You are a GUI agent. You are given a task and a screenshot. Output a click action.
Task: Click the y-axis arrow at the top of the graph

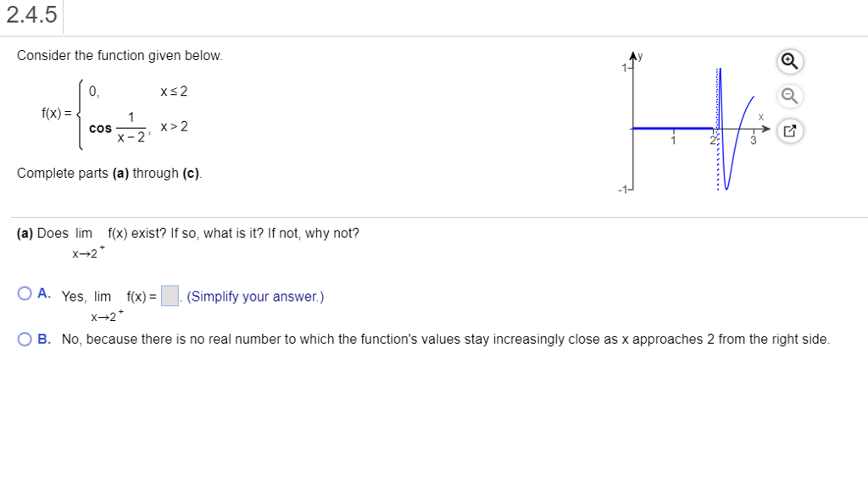(x=632, y=53)
